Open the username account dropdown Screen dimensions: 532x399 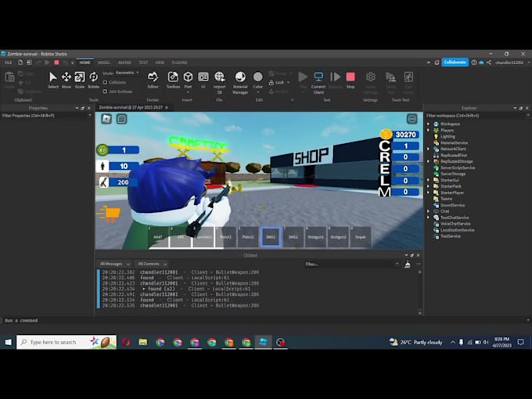(x=512, y=63)
